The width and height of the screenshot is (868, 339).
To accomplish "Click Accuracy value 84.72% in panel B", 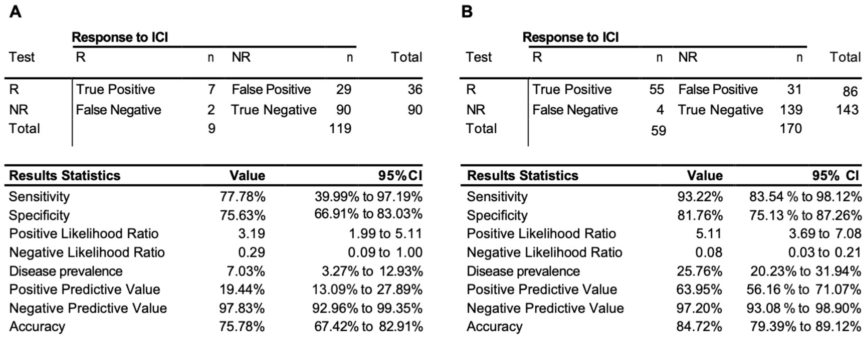I will (699, 327).
